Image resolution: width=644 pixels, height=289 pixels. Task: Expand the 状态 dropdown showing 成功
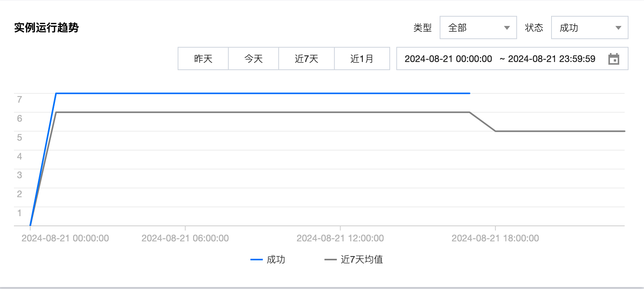click(589, 28)
